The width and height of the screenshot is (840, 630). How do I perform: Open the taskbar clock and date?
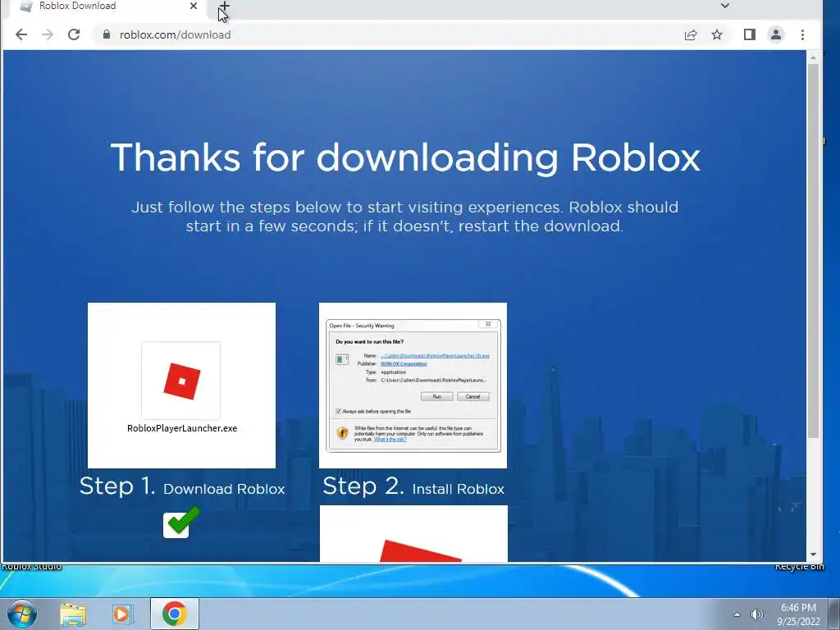(798, 614)
